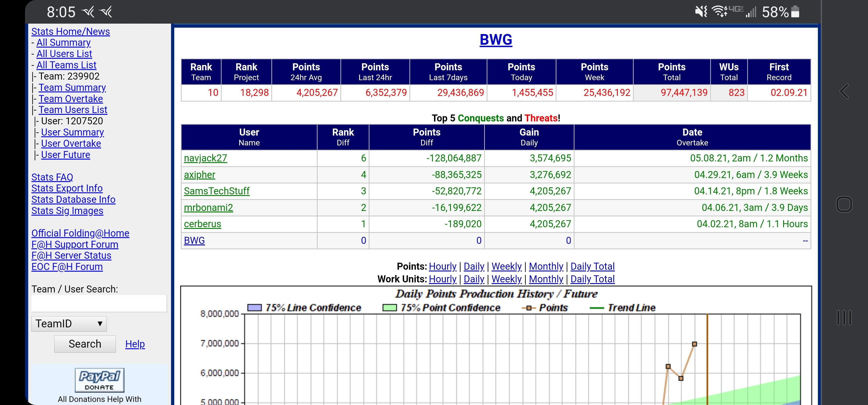Go to All Summary page

[x=64, y=42]
